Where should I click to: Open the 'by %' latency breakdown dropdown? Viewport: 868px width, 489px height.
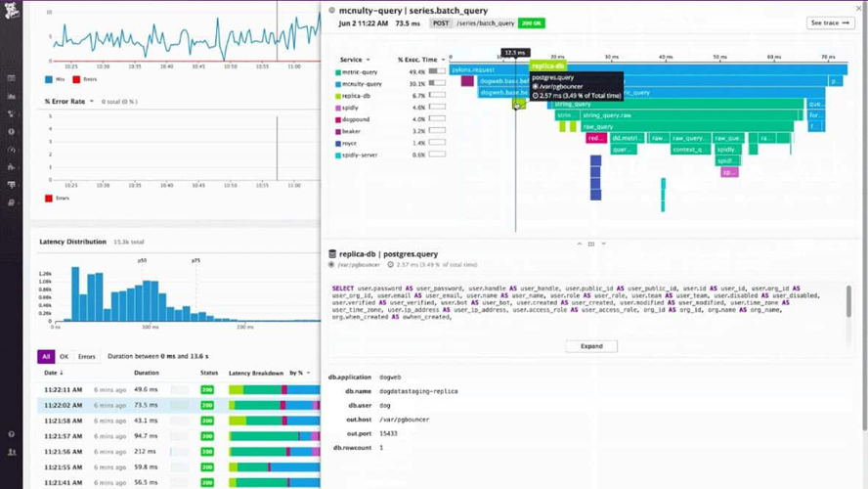pos(298,373)
